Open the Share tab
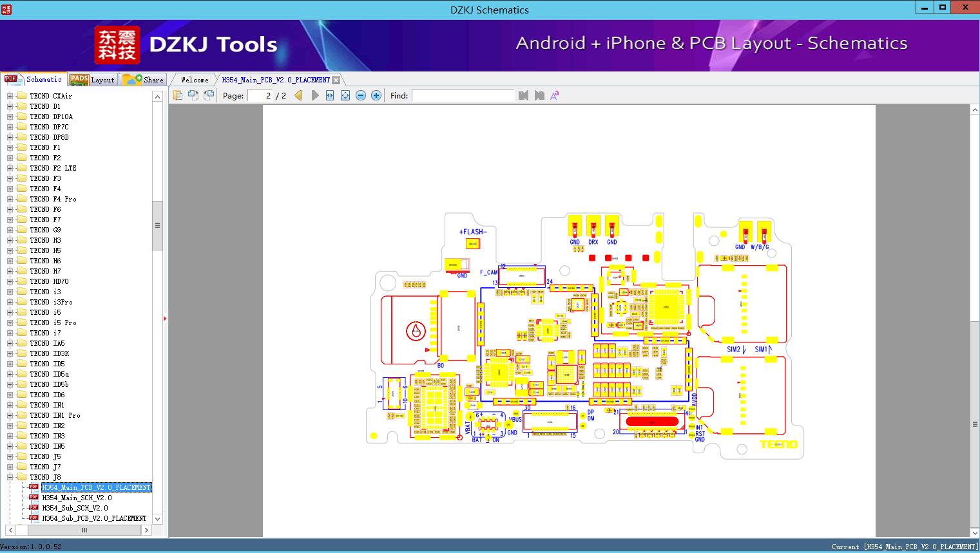 tap(143, 80)
